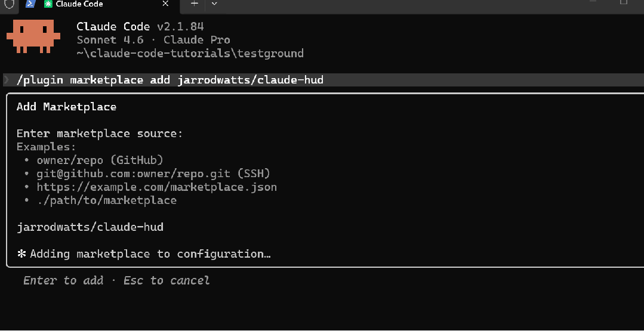Screen dimensions: 644x331
Task: Click the Add Marketplace heading
Action: coord(66,107)
